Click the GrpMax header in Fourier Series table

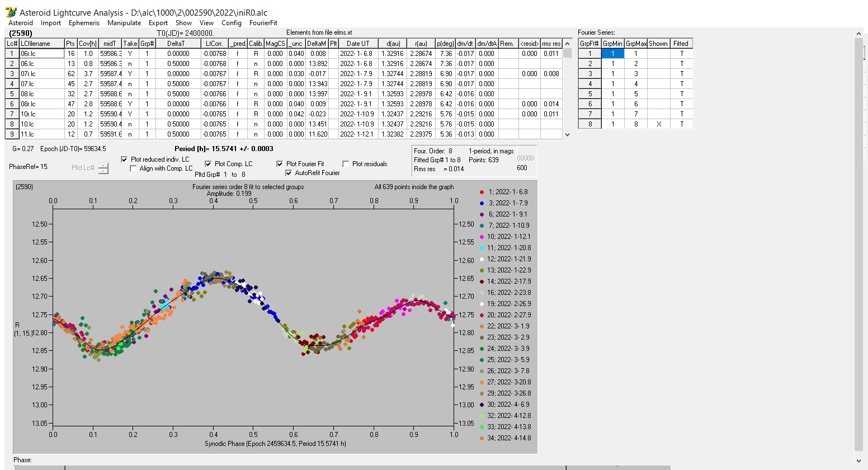[x=636, y=44]
